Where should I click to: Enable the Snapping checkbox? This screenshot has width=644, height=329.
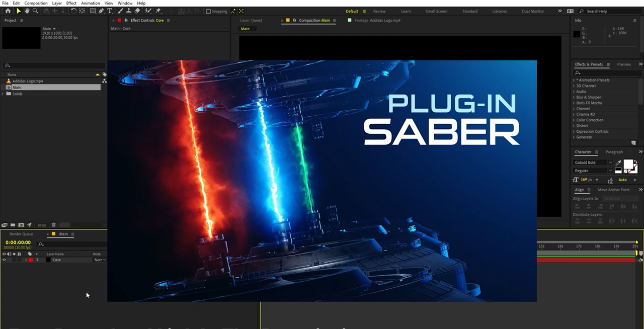208,11
